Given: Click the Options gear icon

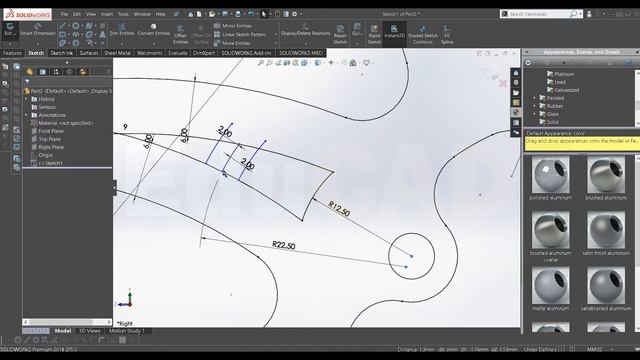Looking at the screenshot, I should pyautogui.click(x=294, y=14).
